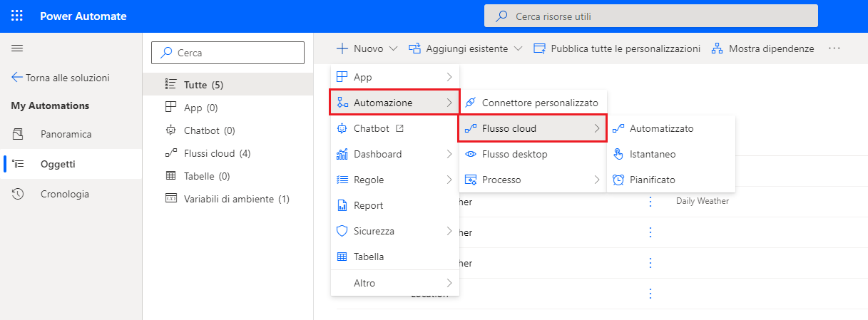
Task: Open Connettore personalizzato option
Action: point(539,103)
